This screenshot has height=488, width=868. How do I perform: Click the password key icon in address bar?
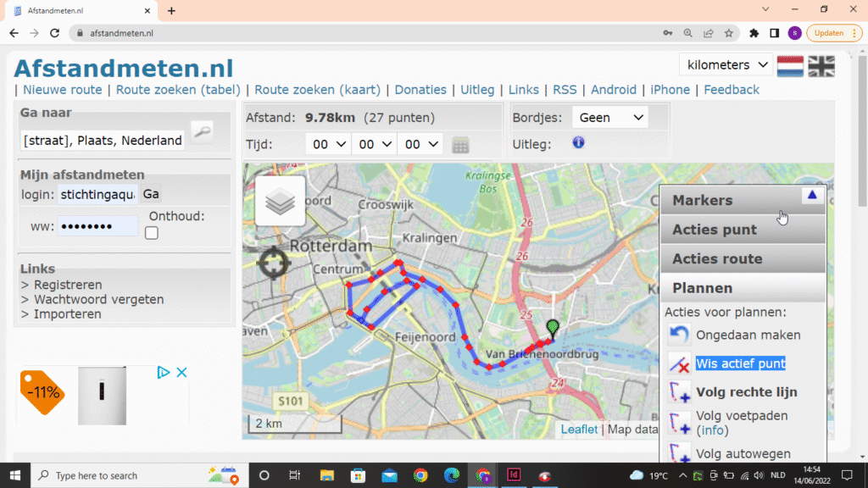point(668,33)
